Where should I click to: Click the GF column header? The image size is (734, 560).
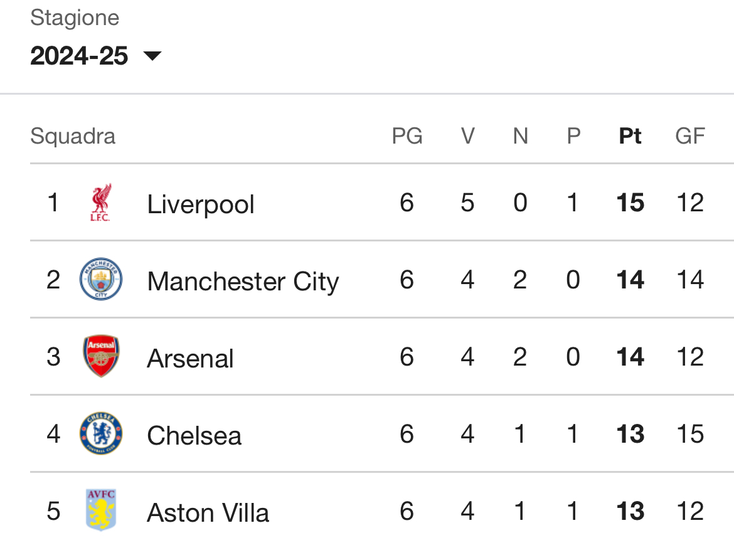pyautogui.click(x=690, y=136)
